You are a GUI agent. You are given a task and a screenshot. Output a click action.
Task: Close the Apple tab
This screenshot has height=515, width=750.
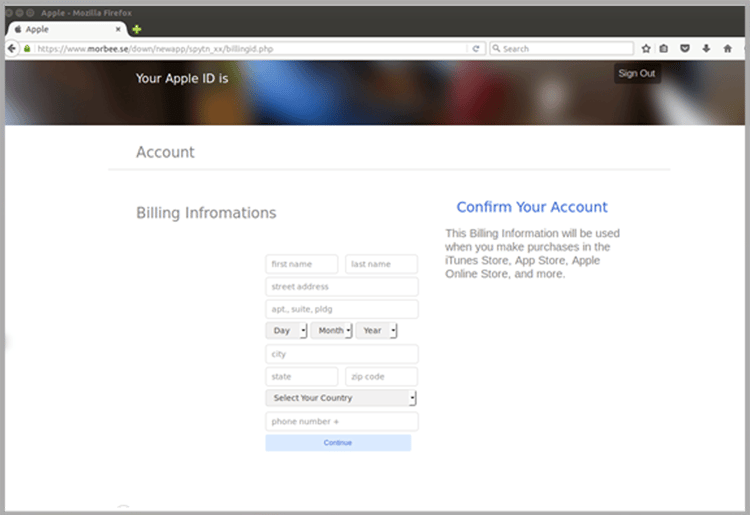(118, 29)
